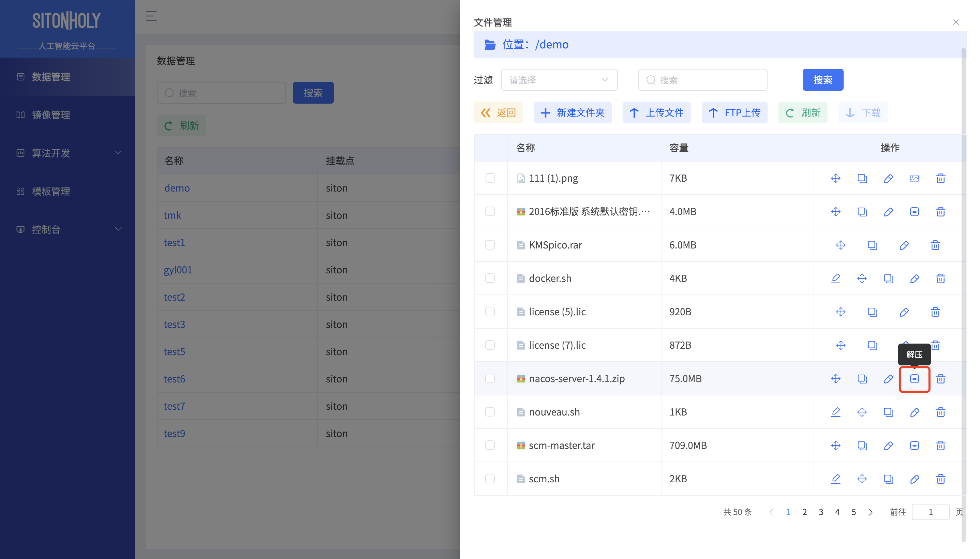
Task: Click the rename icon for nouveau.sh
Action: pos(914,412)
